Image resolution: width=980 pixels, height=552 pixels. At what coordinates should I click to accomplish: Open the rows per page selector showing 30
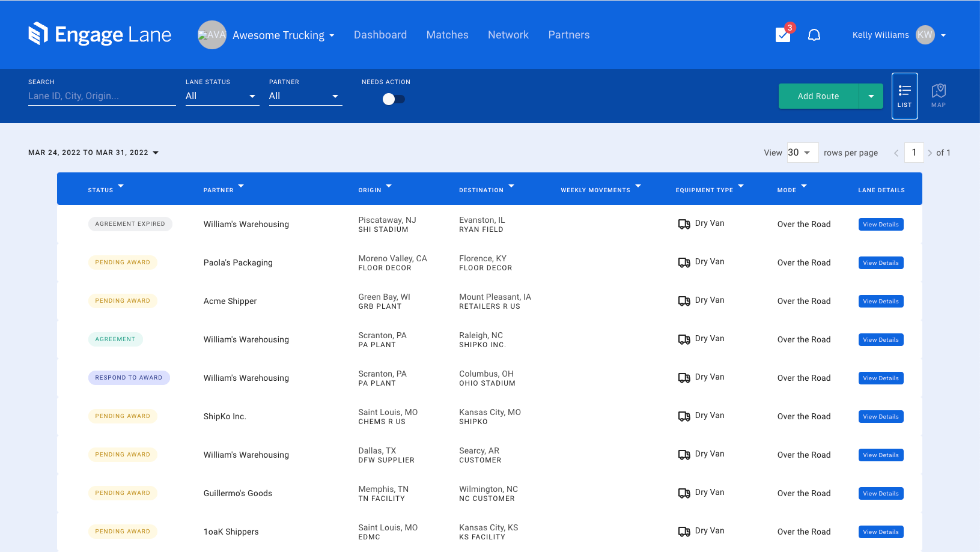point(802,153)
